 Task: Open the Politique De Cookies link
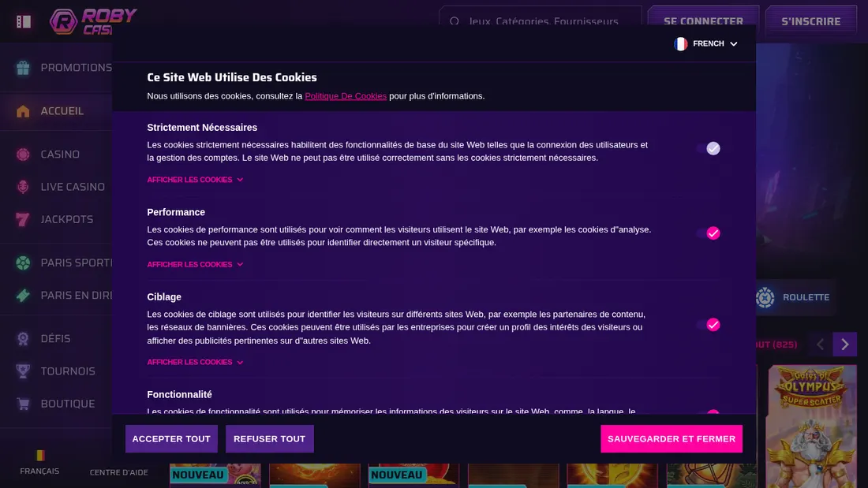346,96
